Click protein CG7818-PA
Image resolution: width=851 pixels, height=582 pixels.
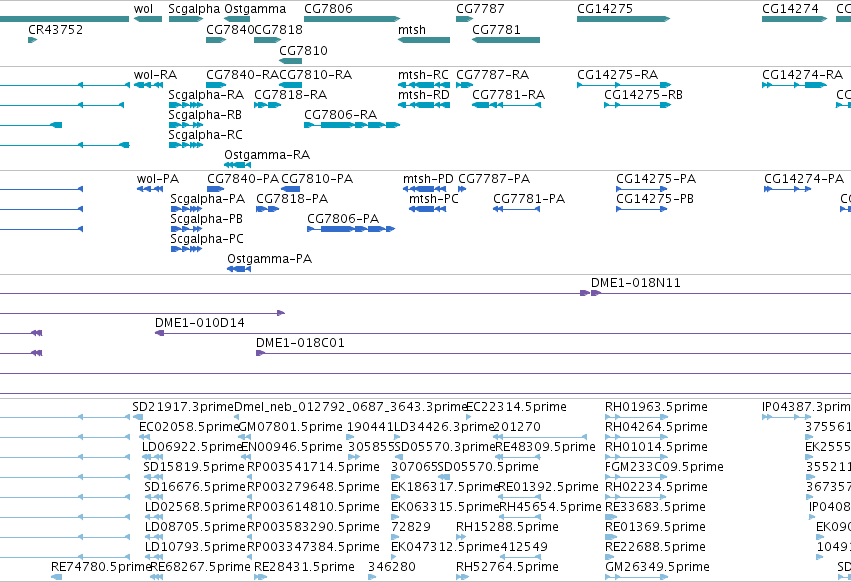268,209
